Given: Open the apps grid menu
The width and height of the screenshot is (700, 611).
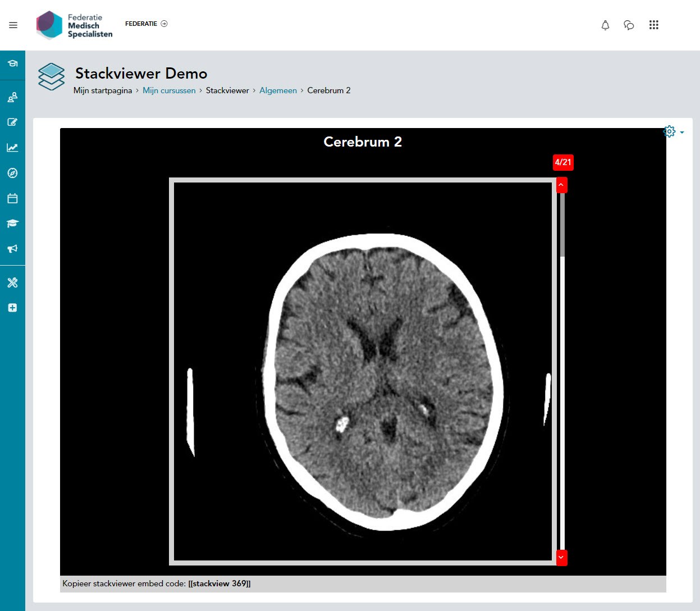Looking at the screenshot, I should click(x=653, y=25).
